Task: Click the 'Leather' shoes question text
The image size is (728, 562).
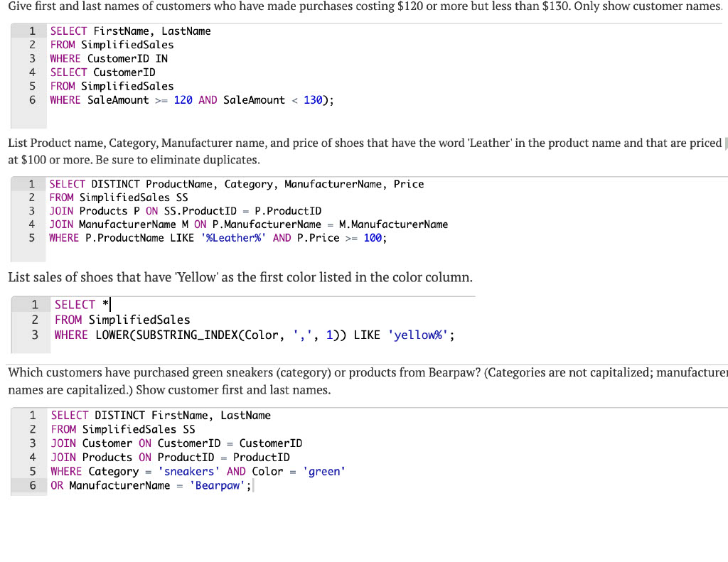Action: pos(365,151)
